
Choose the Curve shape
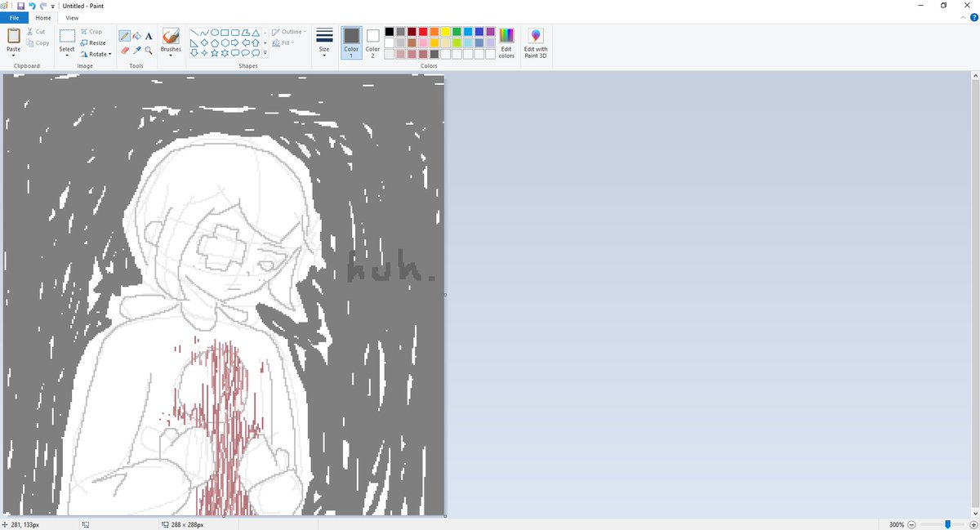[204, 32]
